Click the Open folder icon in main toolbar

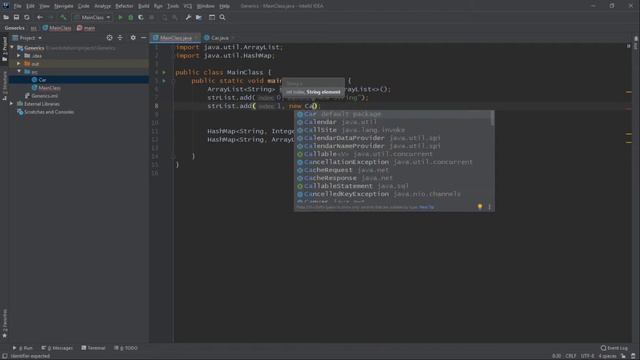(x=6, y=18)
